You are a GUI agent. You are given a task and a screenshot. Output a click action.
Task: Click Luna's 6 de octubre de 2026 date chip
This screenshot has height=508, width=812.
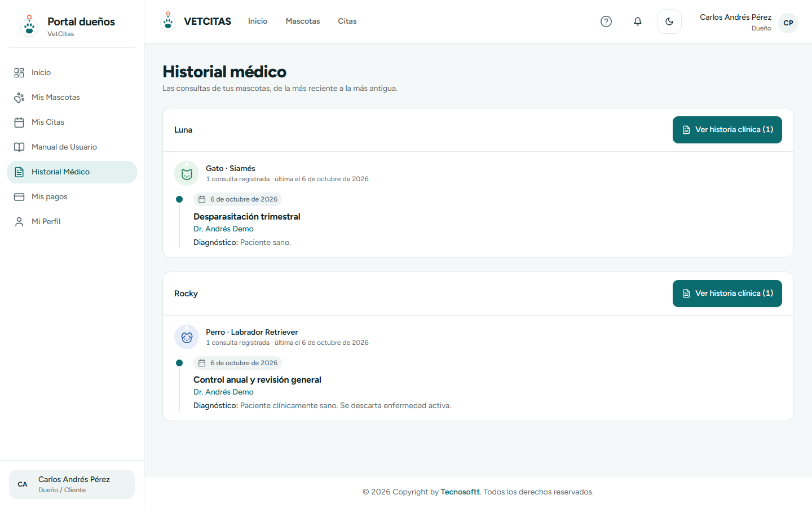237,199
